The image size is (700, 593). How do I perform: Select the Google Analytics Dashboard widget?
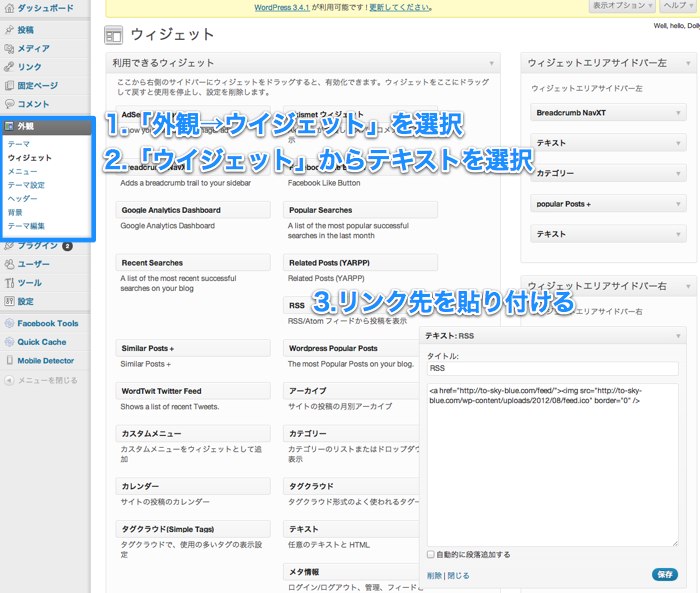193,210
